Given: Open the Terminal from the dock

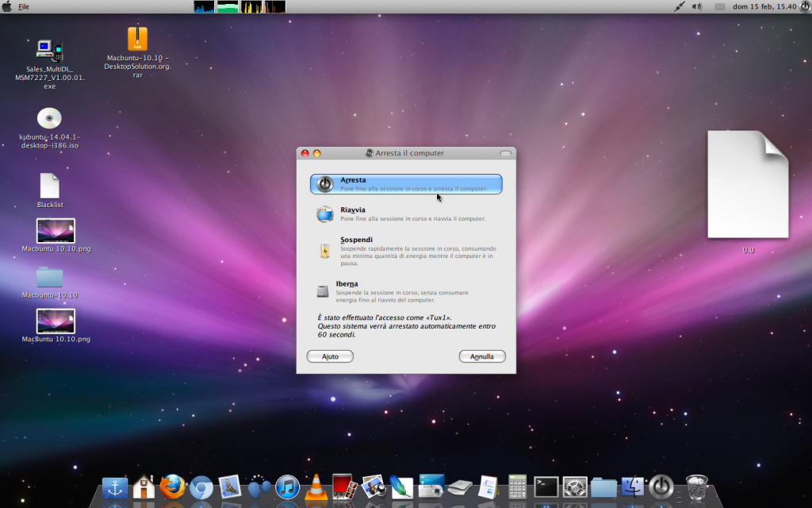Looking at the screenshot, I should 546,487.
